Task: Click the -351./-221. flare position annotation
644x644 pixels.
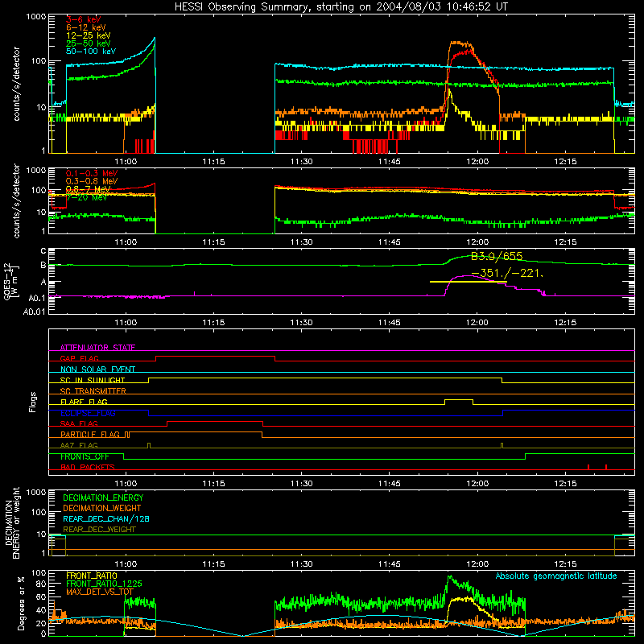Action: (x=507, y=273)
